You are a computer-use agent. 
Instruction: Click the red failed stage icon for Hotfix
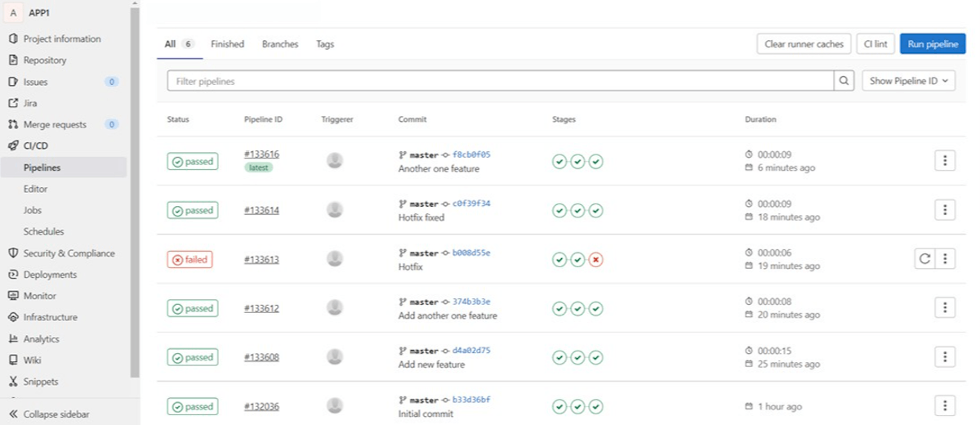point(596,260)
